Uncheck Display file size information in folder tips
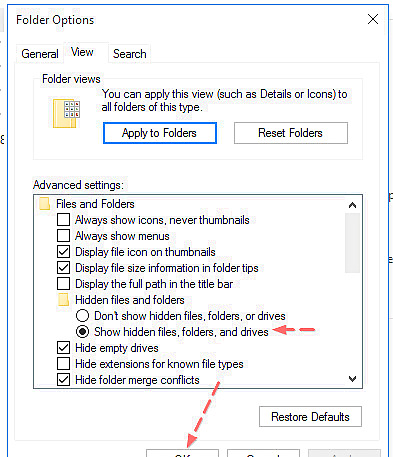The image size is (393, 457). (63, 268)
